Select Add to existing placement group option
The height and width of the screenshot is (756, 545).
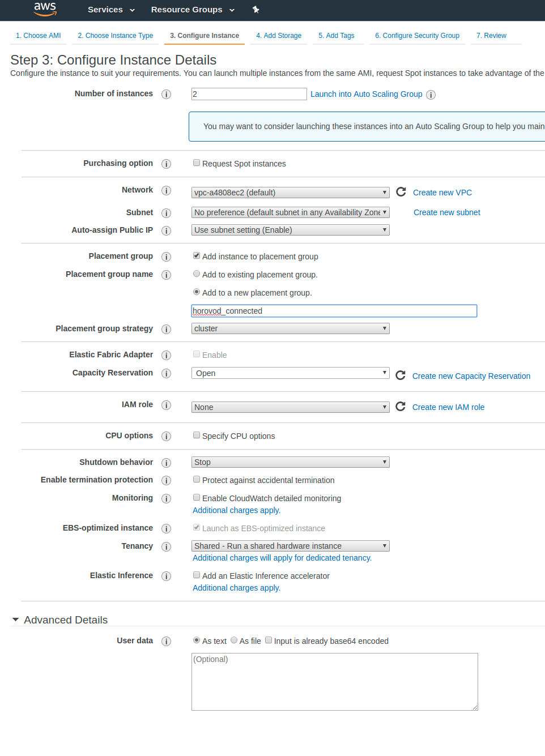point(197,274)
